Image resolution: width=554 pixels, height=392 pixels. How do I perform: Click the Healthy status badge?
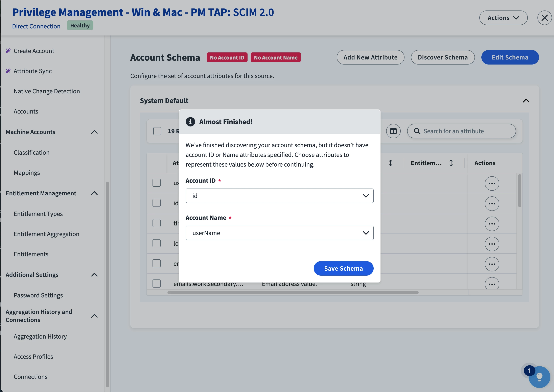(x=80, y=26)
